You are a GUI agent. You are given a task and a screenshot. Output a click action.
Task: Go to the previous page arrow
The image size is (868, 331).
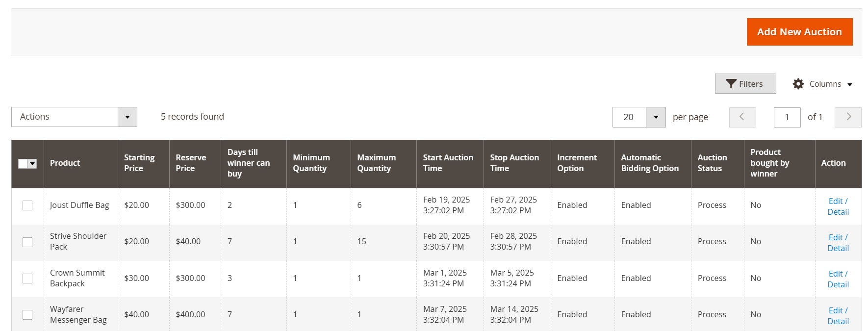click(x=742, y=117)
